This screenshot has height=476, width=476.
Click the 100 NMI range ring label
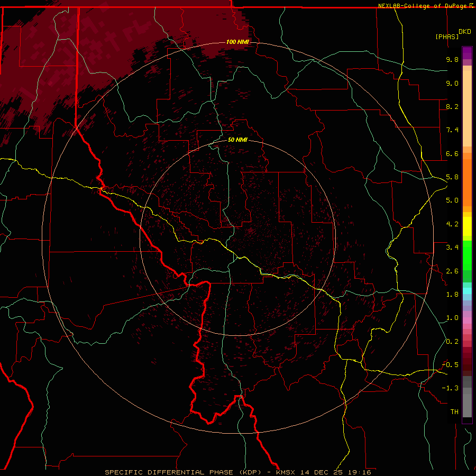pos(237,42)
